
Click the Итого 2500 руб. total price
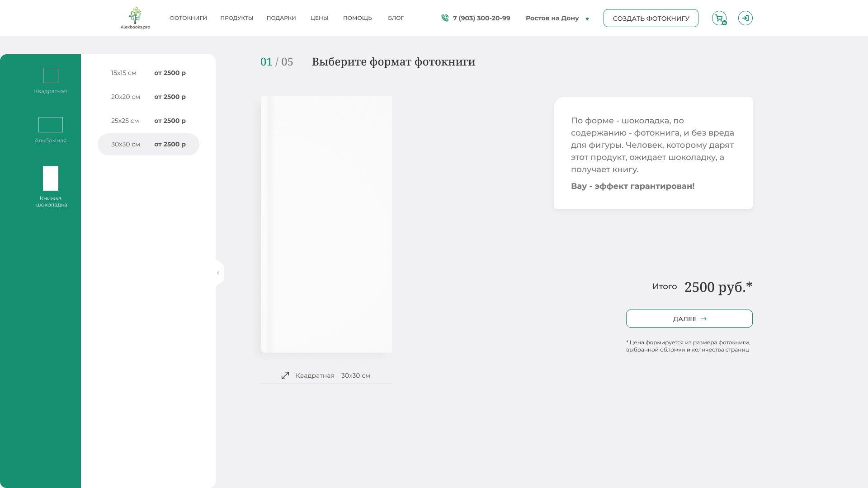[x=703, y=287]
